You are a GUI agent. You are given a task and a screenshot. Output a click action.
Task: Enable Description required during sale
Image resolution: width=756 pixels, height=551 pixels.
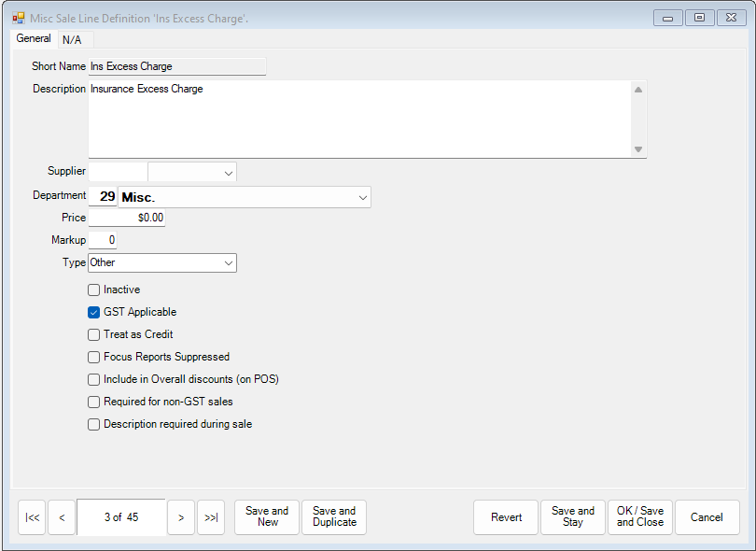click(93, 424)
